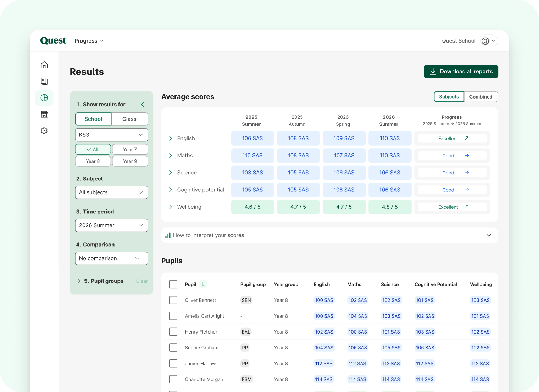This screenshot has height=392, width=539.
Task: Click the Year group column header
Action: [286, 284]
